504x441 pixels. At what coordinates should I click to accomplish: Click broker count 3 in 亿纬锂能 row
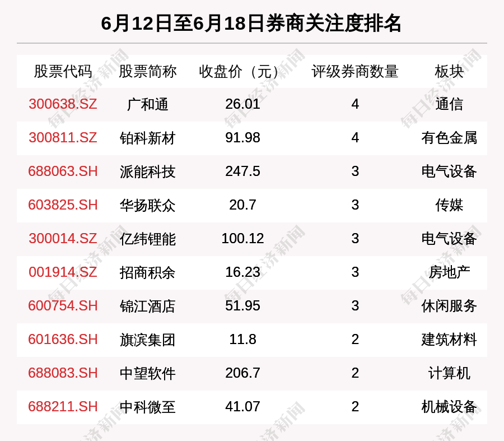355,238
